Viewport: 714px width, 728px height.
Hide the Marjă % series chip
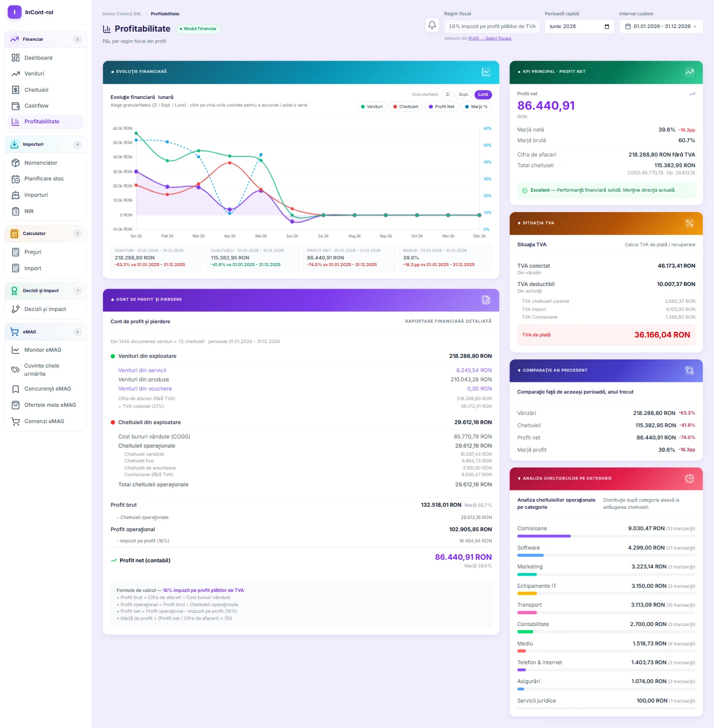point(476,107)
